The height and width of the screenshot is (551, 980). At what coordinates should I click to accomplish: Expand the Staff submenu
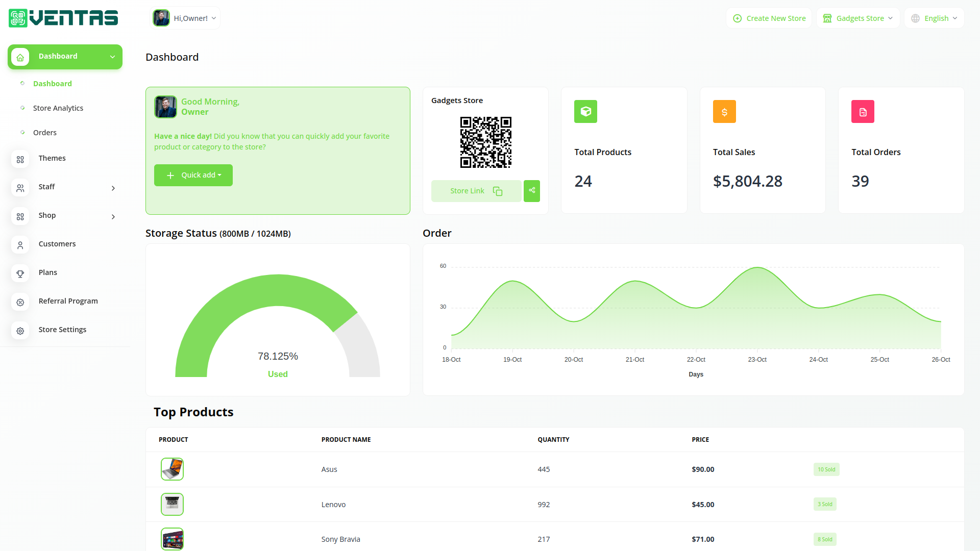(x=113, y=188)
